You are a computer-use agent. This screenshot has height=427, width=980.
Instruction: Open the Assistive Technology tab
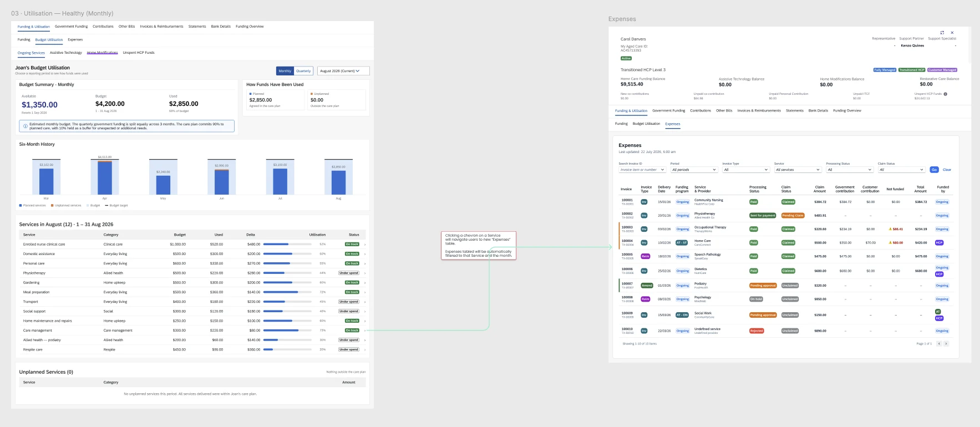point(65,53)
